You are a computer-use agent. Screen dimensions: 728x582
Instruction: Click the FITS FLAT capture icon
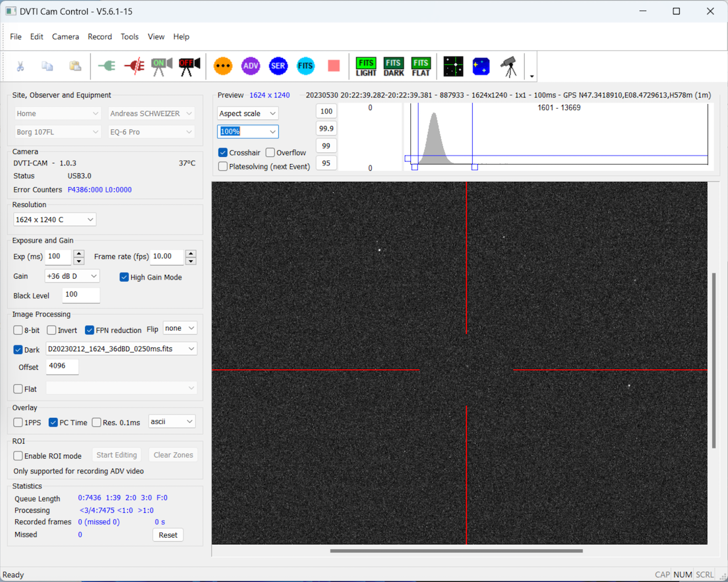tap(421, 66)
